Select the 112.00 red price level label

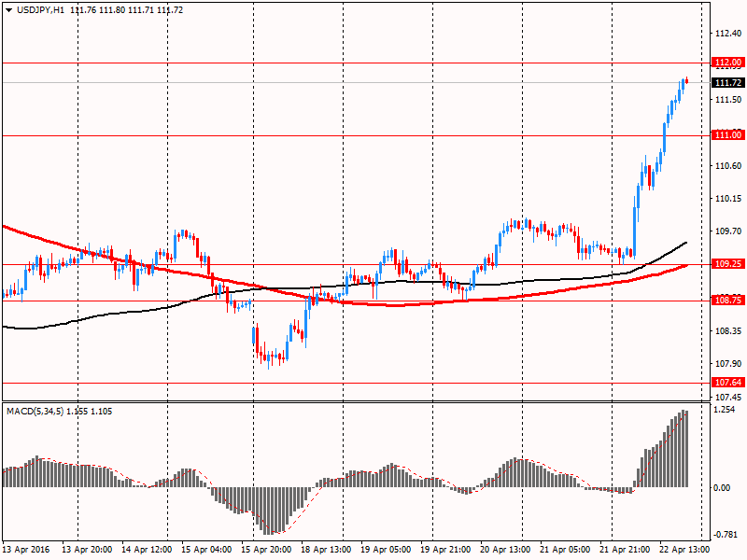click(x=728, y=63)
